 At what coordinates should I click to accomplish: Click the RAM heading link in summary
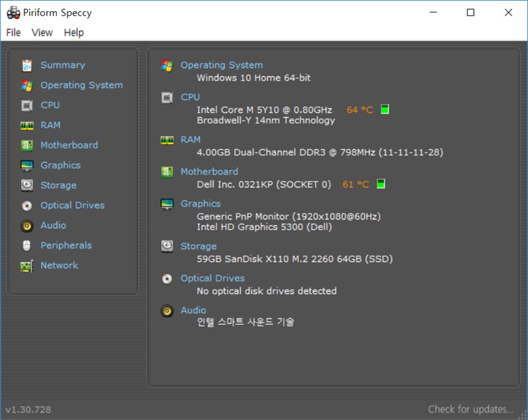tap(191, 139)
